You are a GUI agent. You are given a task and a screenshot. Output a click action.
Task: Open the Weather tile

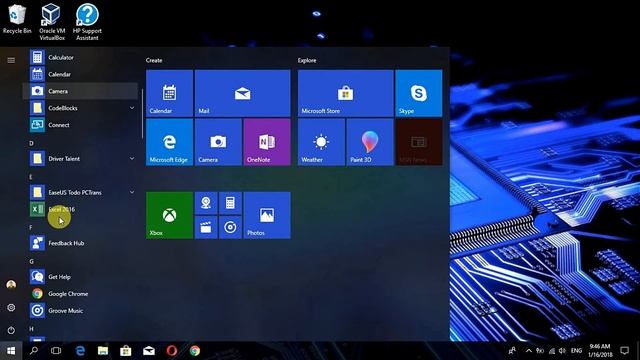pos(321,142)
